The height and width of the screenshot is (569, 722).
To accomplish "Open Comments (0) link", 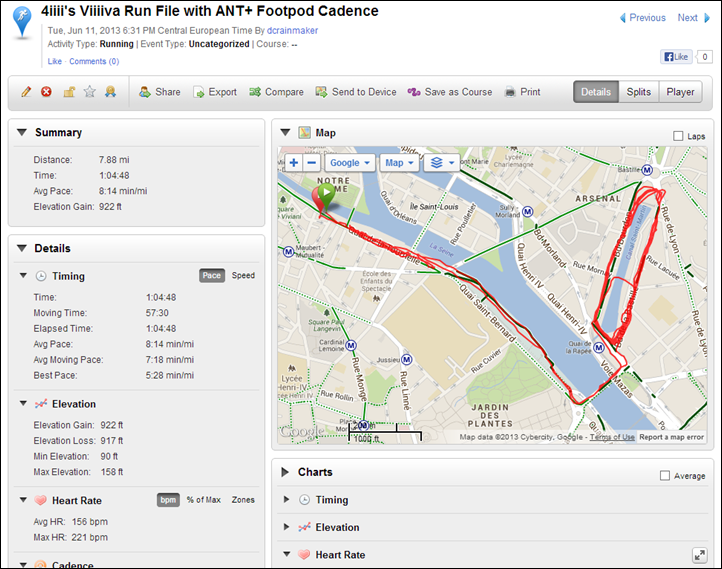I will [94, 62].
